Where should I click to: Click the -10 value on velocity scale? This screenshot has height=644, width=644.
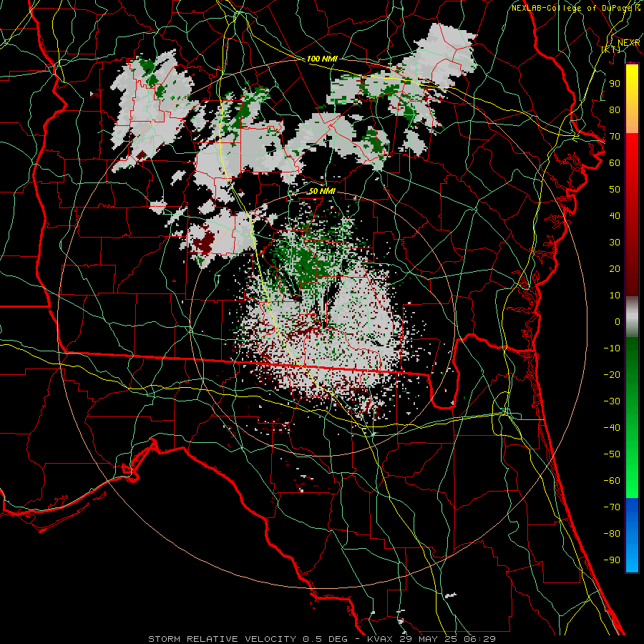(x=612, y=348)
